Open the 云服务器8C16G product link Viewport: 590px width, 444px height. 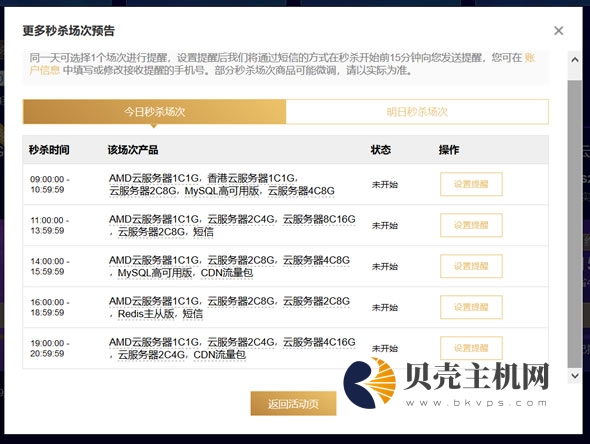pyautogui.click(x=319, y=219)
